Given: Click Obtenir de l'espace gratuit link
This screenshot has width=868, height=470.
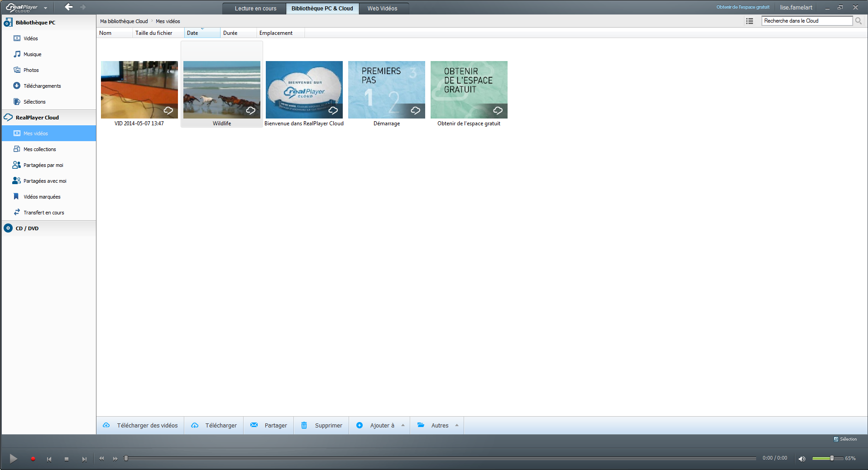Looking at the screenshot, I should coord(743,7).
